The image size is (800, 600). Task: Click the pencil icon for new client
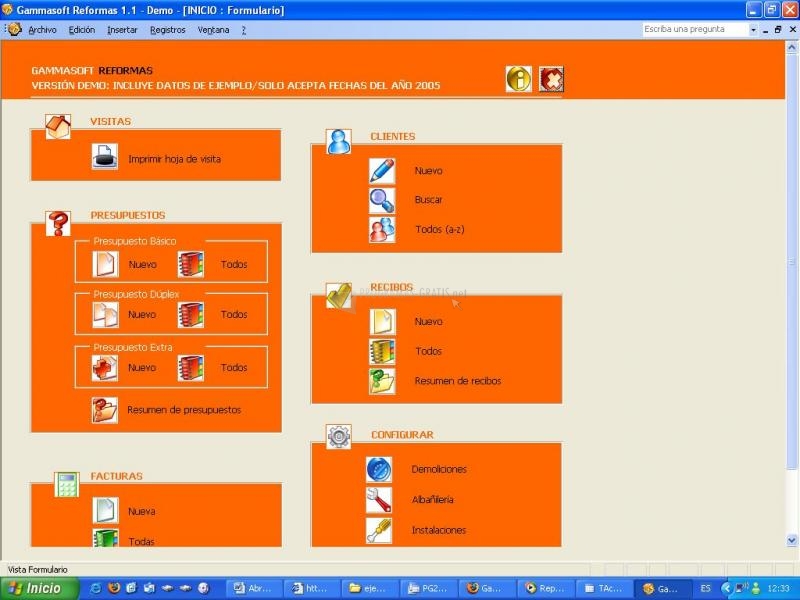point(382,170)
